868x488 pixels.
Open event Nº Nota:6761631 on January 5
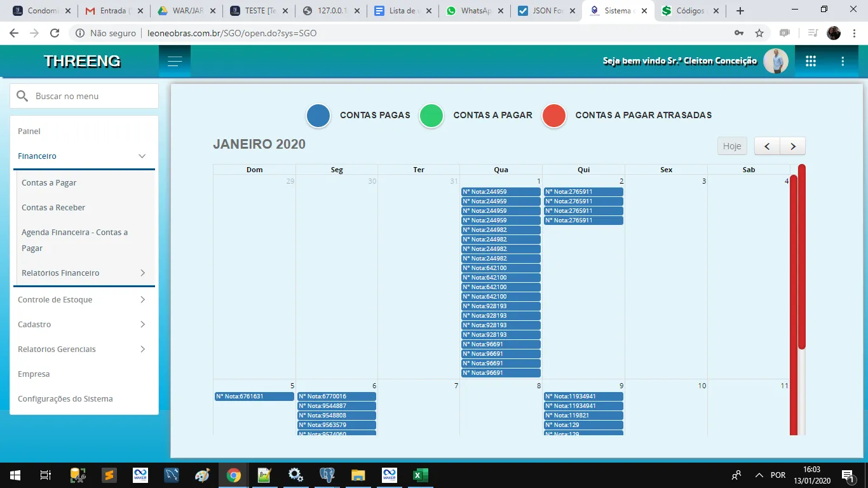tap(254, 396)
